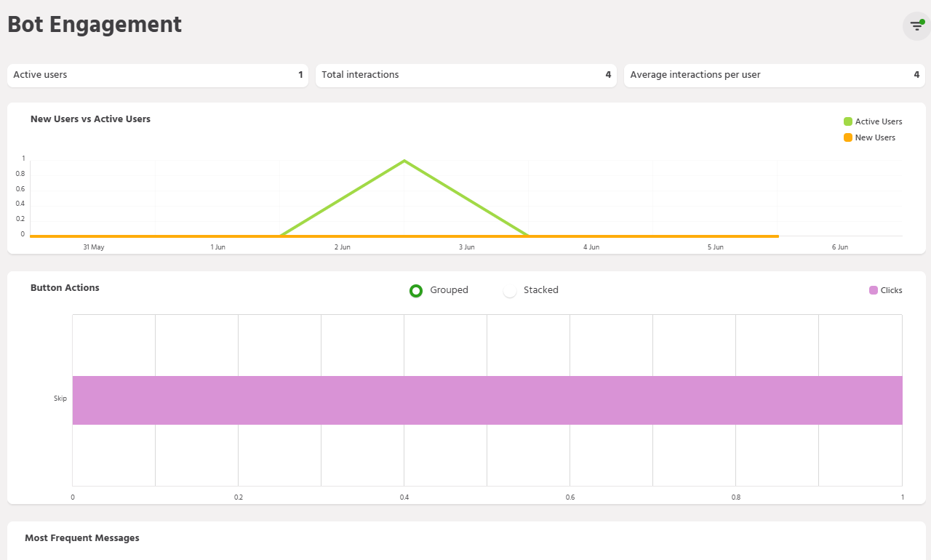Click the peak of the green line
This screenshot has width=931, height=560.
(404, 161)
